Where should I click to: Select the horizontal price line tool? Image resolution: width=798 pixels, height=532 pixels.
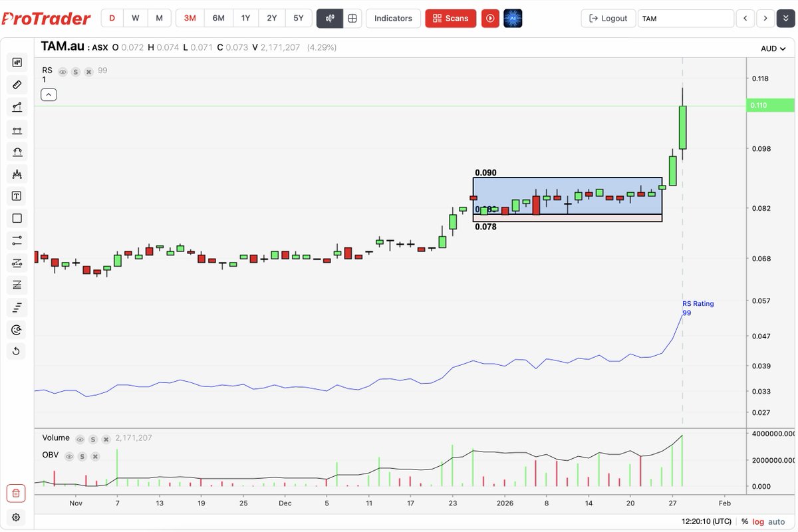tap(17, 241)
